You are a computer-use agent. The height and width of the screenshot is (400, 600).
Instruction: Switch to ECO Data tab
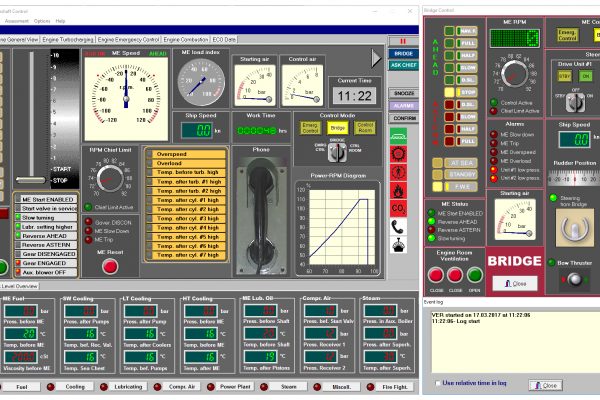224,39
